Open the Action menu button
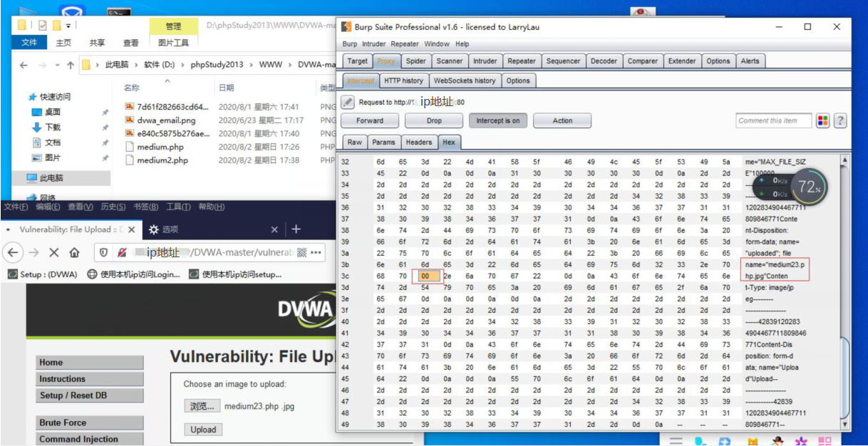The height and width of the screenshot is (446, 868). 562,120
